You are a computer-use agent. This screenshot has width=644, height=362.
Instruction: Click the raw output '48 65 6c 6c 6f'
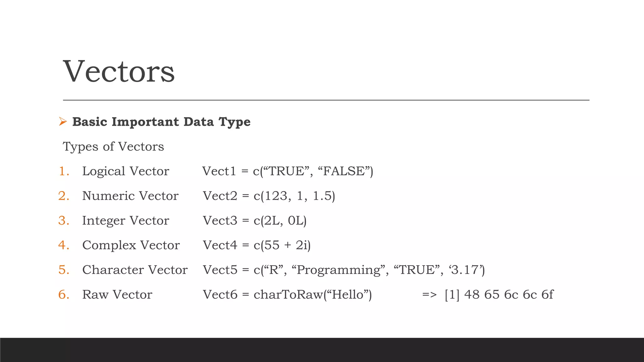pos(508,295)
